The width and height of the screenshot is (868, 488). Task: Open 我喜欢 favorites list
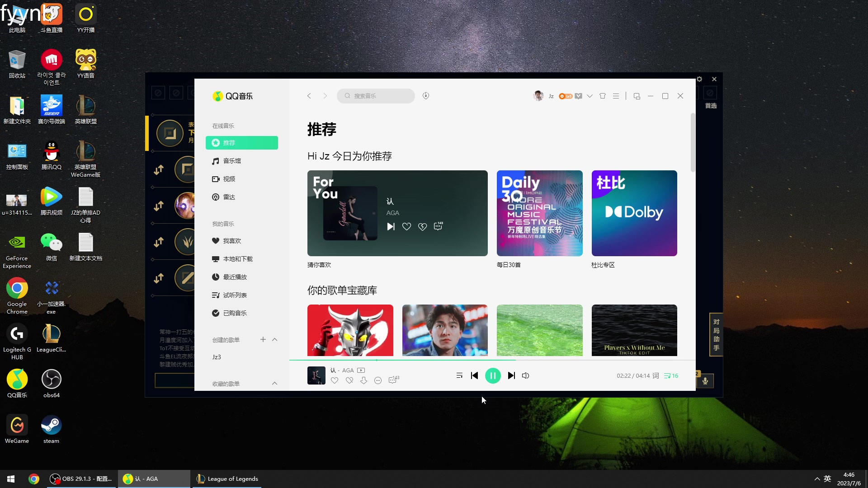(242, 241)
